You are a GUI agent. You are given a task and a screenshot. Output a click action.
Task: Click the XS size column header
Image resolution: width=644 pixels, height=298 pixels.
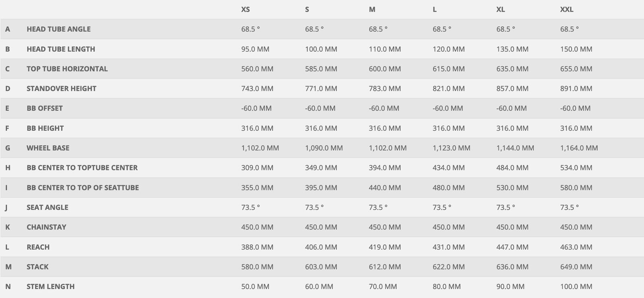246,9
